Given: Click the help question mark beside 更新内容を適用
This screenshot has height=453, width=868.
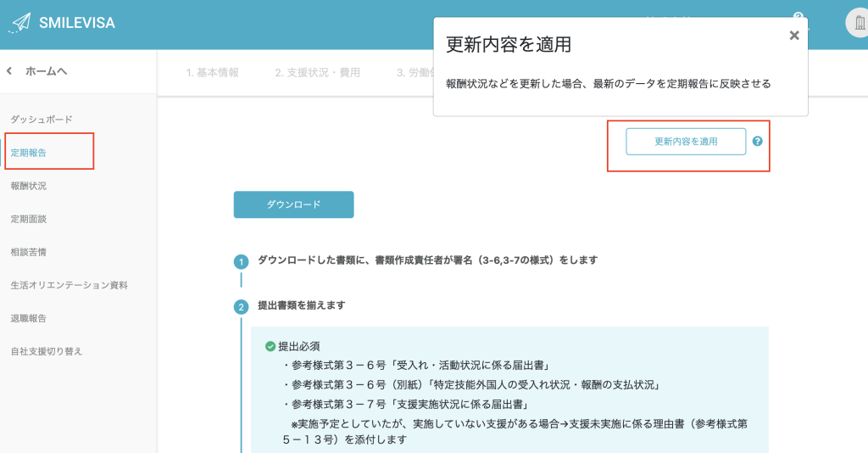Looking at the screenshot, I should tap(757, 142).
